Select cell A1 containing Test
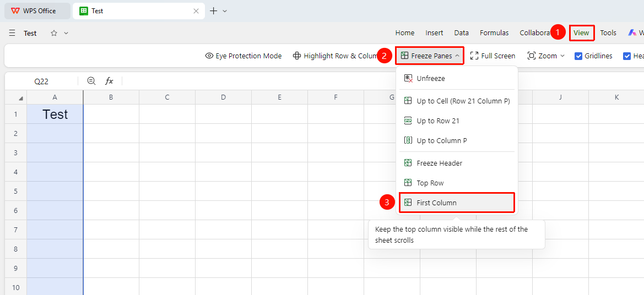This screenshot has width=644, height=295. pos(55,114)
